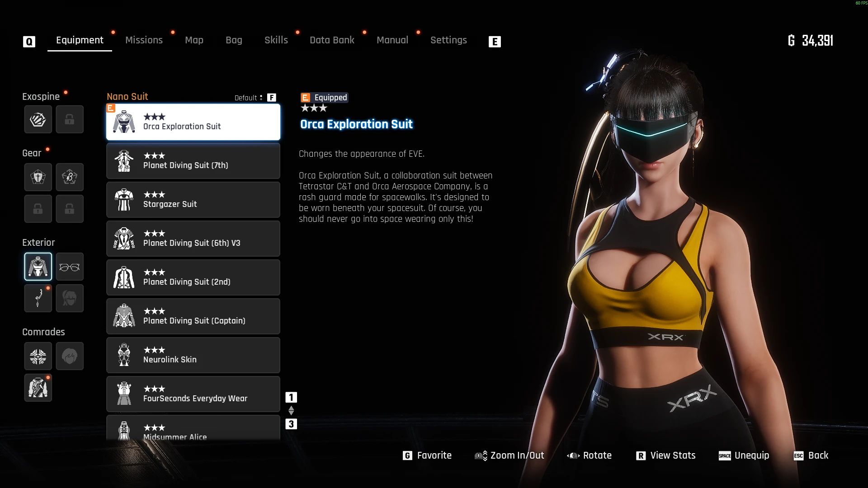Click Neurolink Skin thumbnail icon
This screenshot has width=868, height=488.
tap(124, 355)
